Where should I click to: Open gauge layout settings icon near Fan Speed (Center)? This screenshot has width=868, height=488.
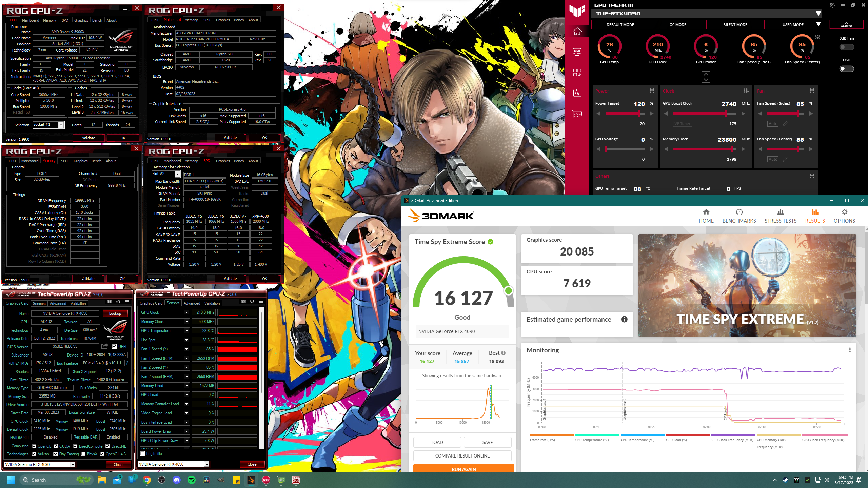point(817,37)
